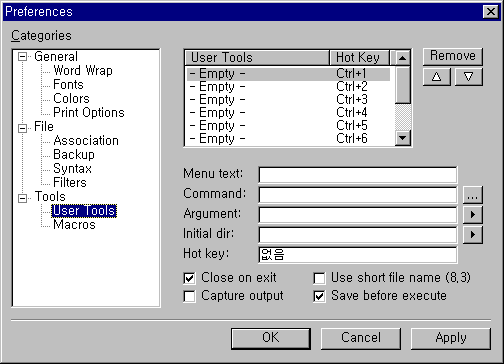The width and height of the screenshot is (504, 364).
Task: Select Fonts category
Action: tap(68, 85)
